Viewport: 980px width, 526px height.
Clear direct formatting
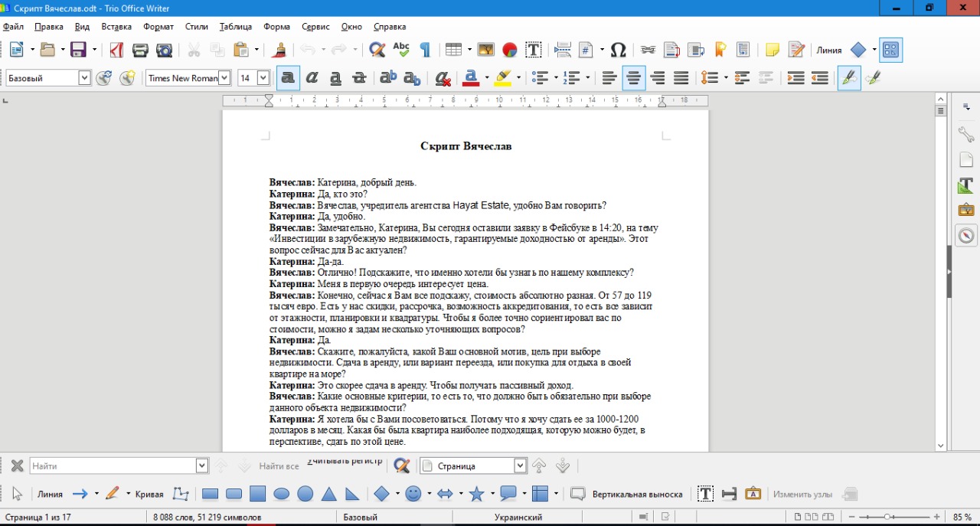[x=442, y=78]
